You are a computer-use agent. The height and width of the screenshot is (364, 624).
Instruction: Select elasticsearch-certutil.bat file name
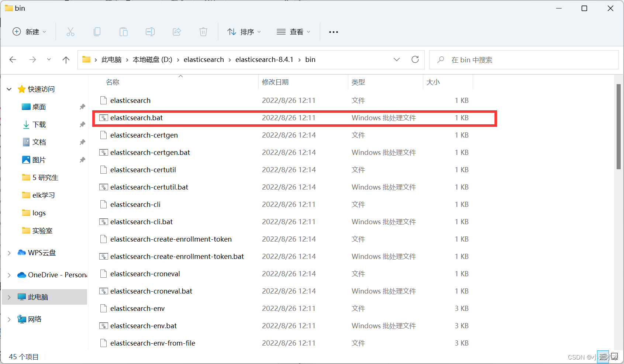(x=149, y=187)
